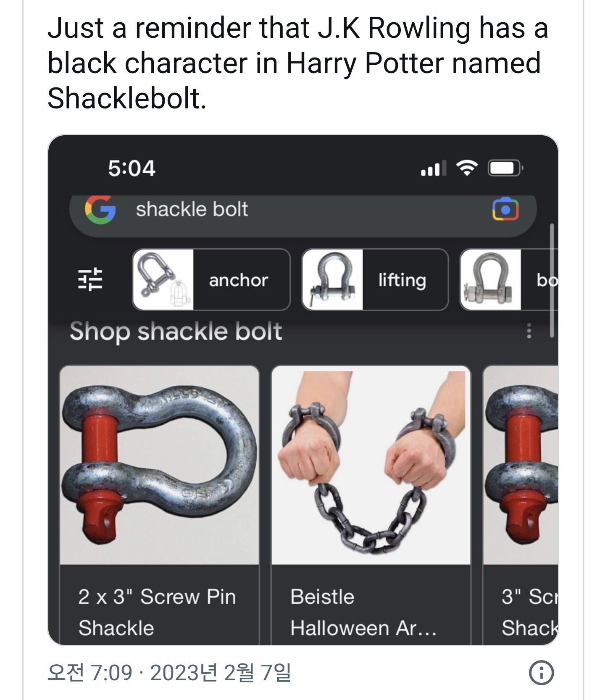Open the third 3" Screw Shackle product image

tap(521, 465)
